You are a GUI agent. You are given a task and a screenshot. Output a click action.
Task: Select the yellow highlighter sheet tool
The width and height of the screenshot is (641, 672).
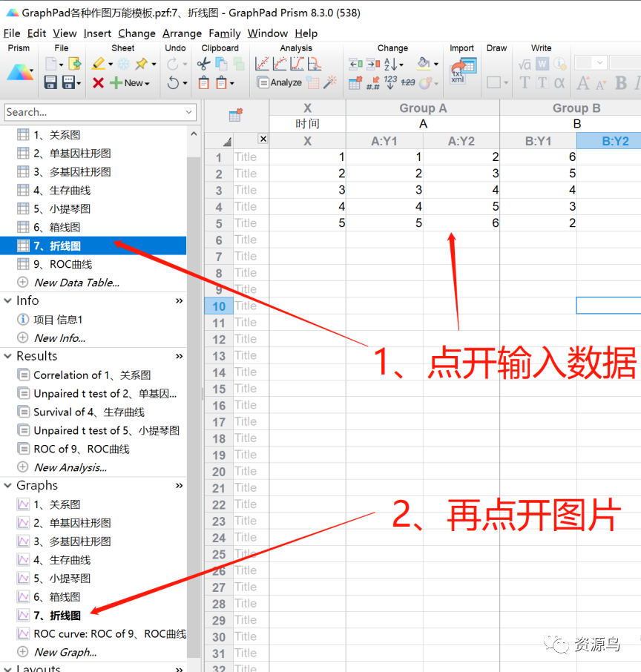tap(98, 64)
